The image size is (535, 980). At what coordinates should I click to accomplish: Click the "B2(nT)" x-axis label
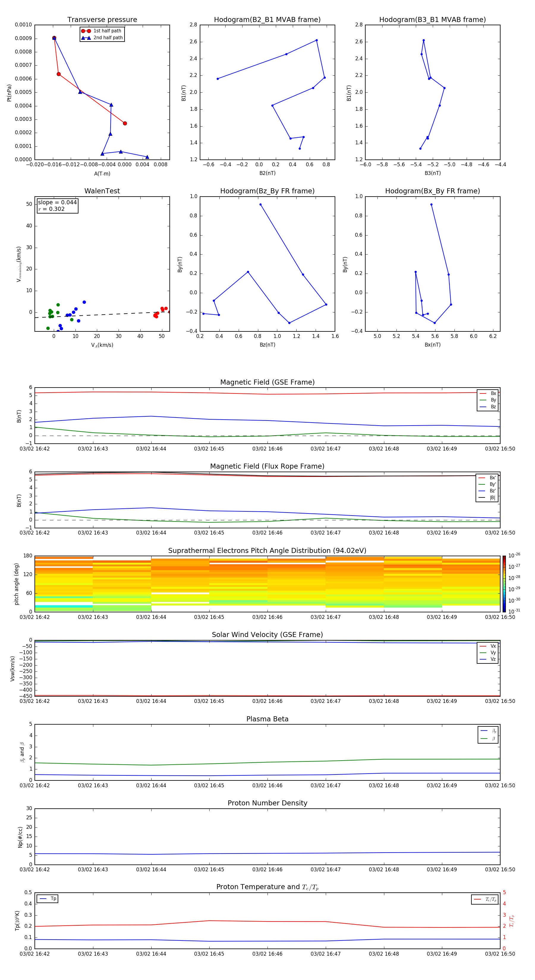[x=267, y=173]
